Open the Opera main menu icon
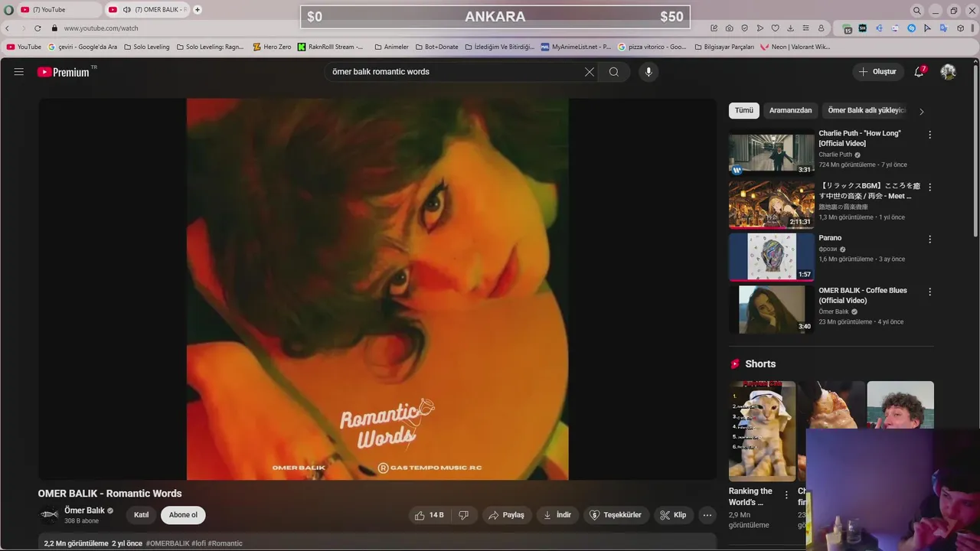The image size is (980, 551). click(8, 10)
